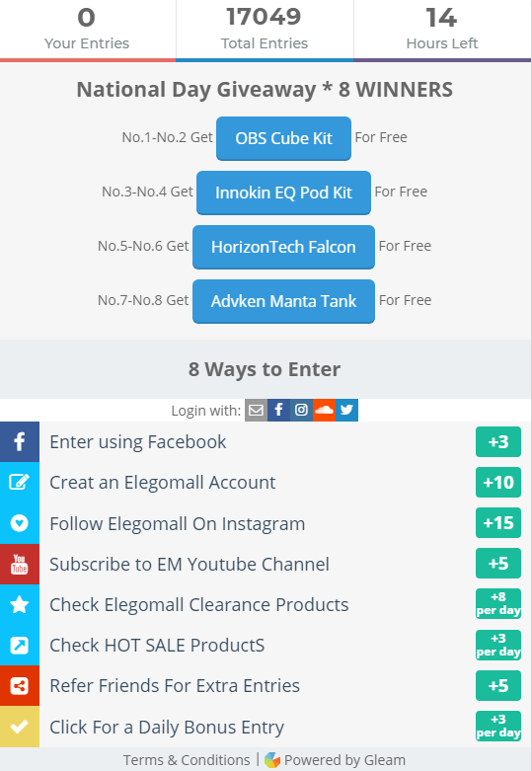Select the Advken Manta Tank button
The width and height of the screenshot is (532, 771).
tap(283, 301)
